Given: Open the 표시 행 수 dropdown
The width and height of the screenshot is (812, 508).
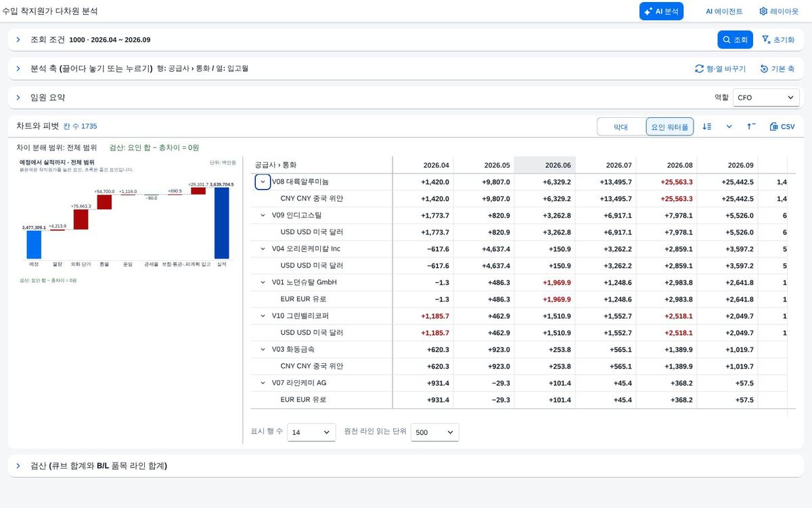Looking at the screenshot, I should pos(311,432).
